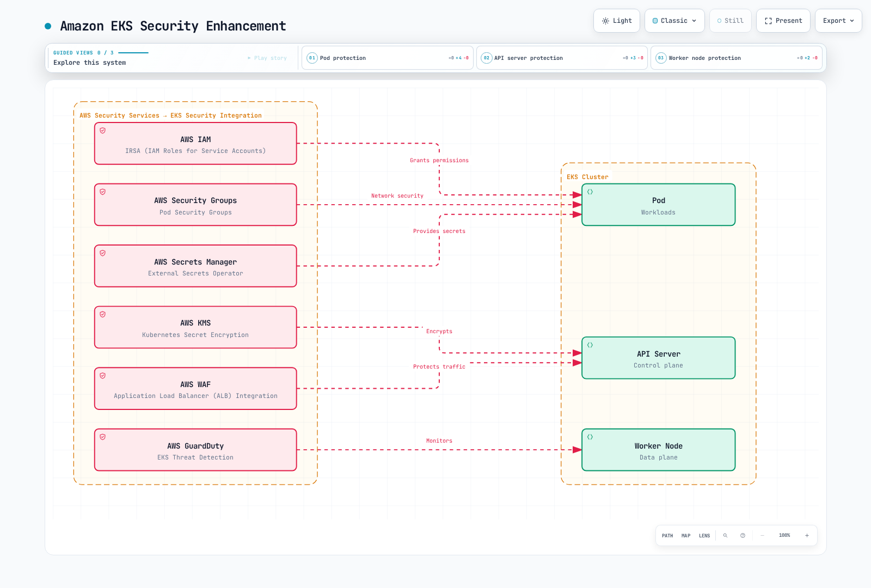Click 'External Secrets Operator' subtitle
The height and width of the screenshot is (588, 871).
tap(195, 273)
